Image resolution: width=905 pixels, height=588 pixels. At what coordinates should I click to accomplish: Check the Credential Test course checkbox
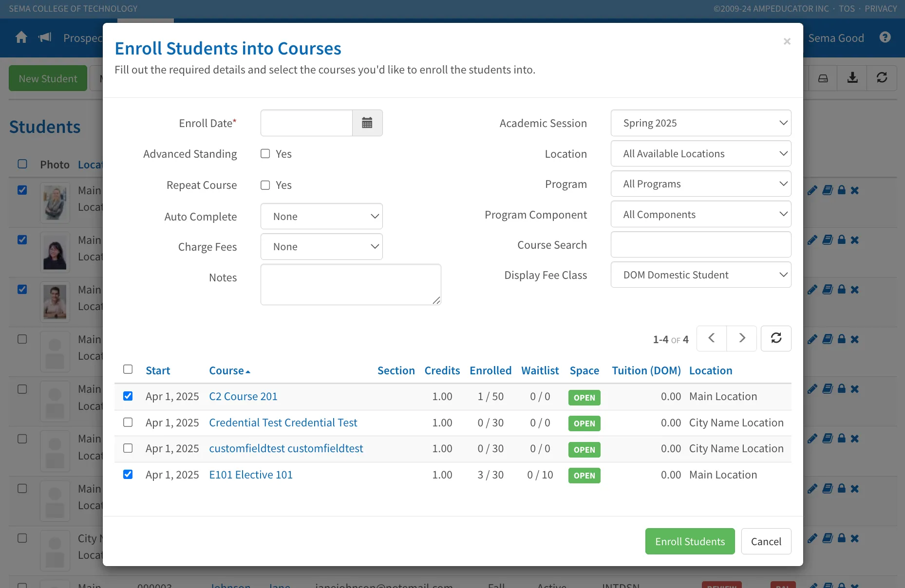coord(128,423)
